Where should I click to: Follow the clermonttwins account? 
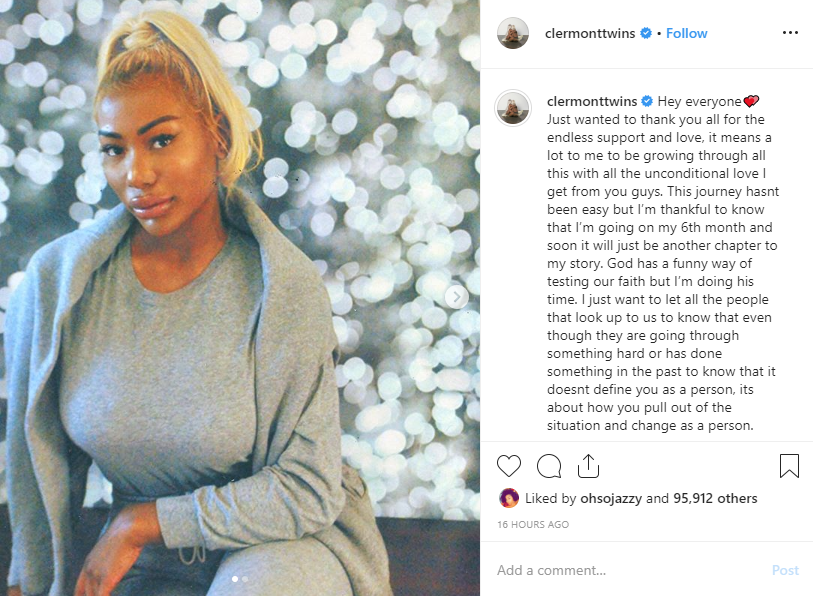pos(686,33)
